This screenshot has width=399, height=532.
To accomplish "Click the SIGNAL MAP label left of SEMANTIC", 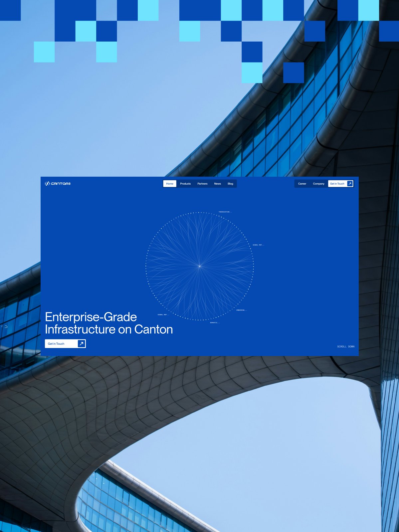I will coord(163,315).
